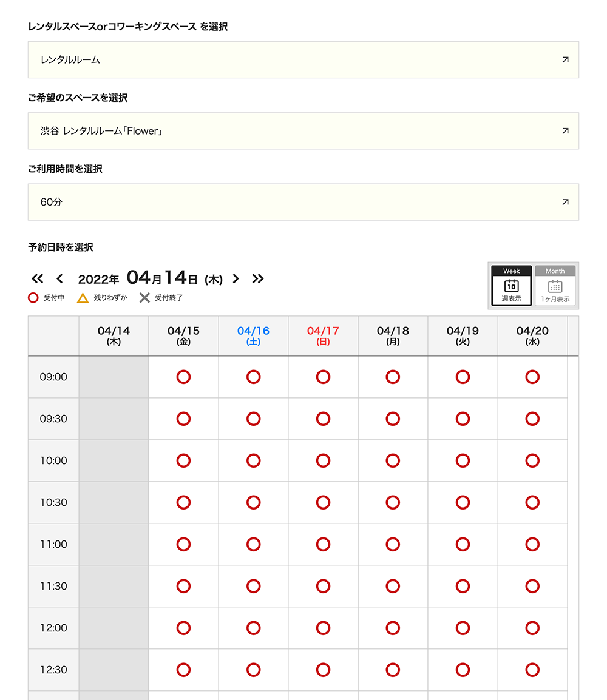Image resolution: width=607 pixels, height=700 pixels.
Task: Select 11:00 slot circle on 04/16
Action: click(x=253, y=545)
